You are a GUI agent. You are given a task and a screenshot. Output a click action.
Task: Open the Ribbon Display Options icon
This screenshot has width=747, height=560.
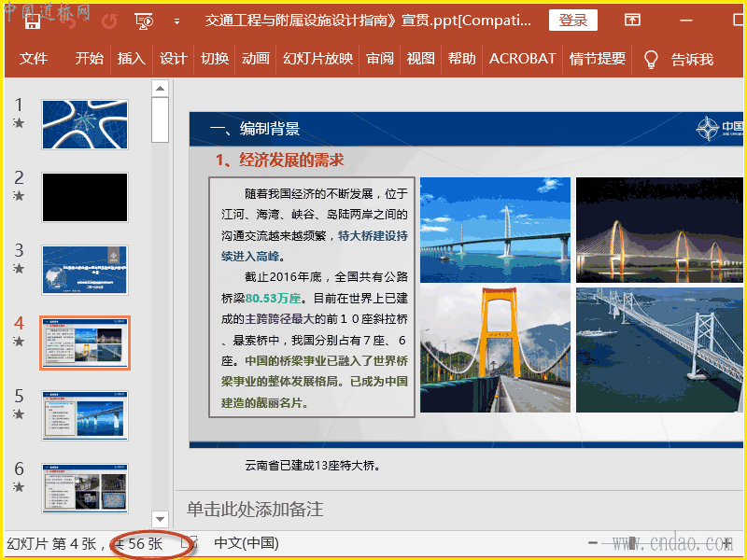click(x=632, y=20)
